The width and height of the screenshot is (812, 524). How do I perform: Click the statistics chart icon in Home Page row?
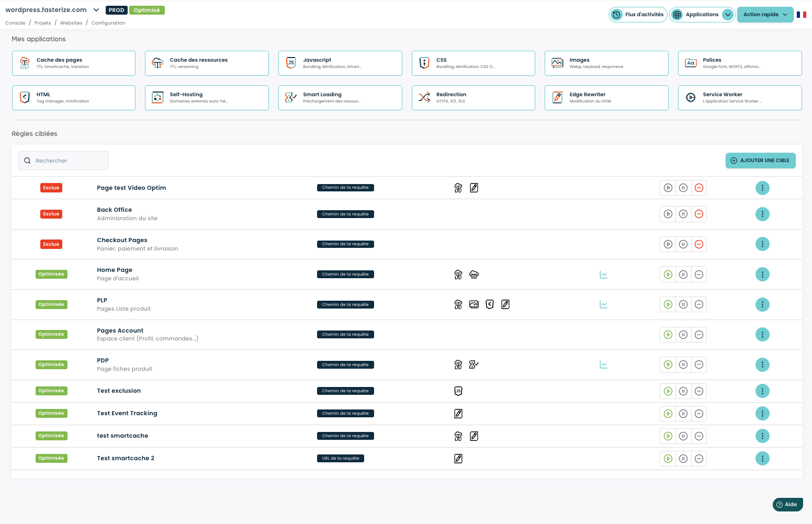coord(604,275)
